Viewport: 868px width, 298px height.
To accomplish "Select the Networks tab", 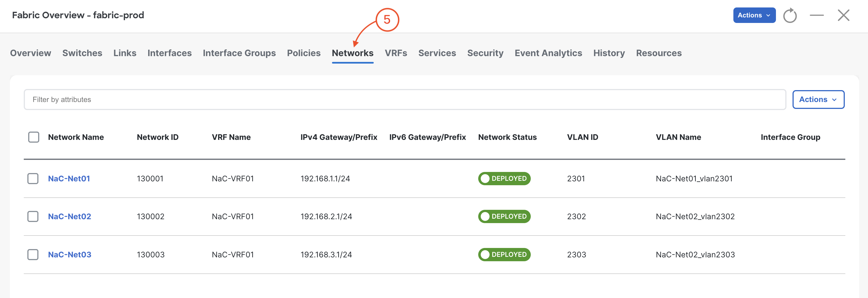I will 352,53.
